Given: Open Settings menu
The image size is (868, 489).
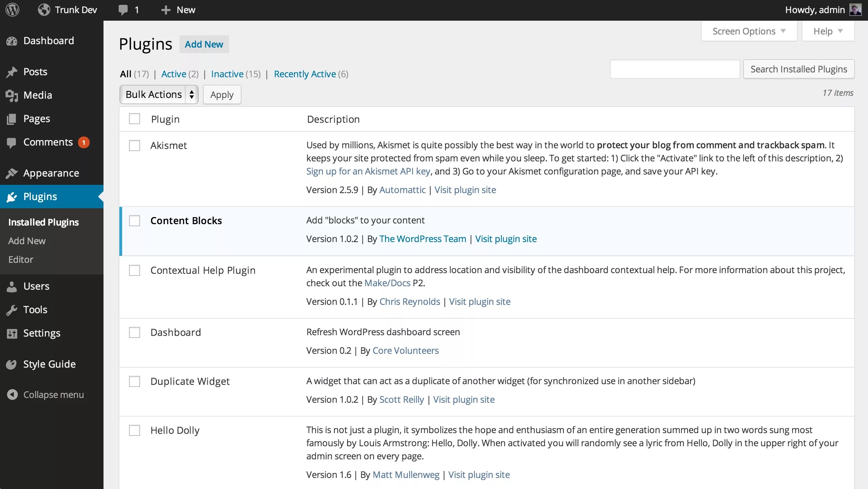Looking at the screenshot, I should tap(42, 333).
